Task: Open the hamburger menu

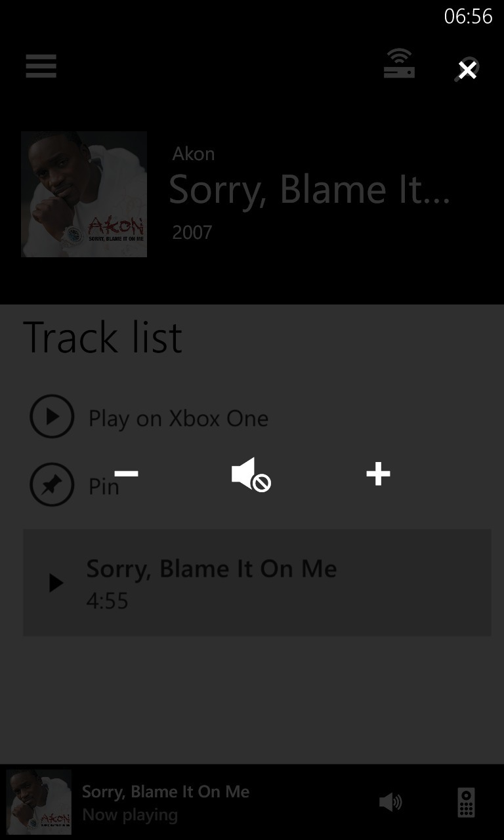Action: [x=41, y=66]
